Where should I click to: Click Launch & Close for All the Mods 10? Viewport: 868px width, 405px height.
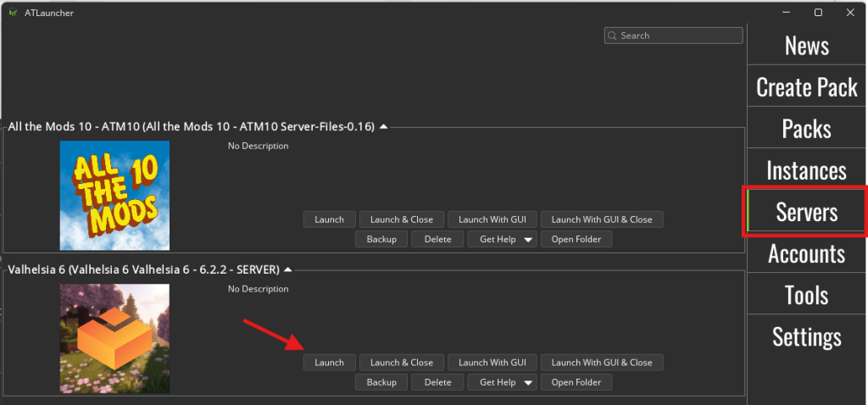coord(401,219)
